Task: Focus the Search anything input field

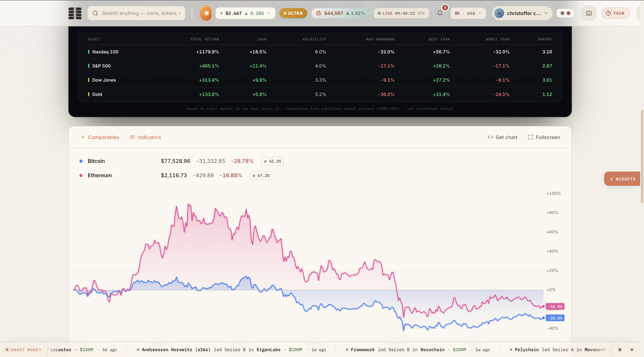Action: click(x=136, y=13)
